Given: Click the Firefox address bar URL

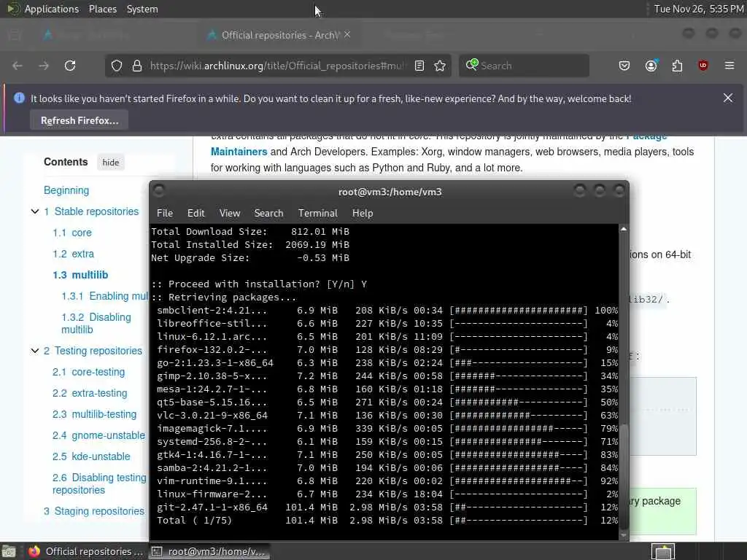Looking at the screenshot, I should (276, 66).
